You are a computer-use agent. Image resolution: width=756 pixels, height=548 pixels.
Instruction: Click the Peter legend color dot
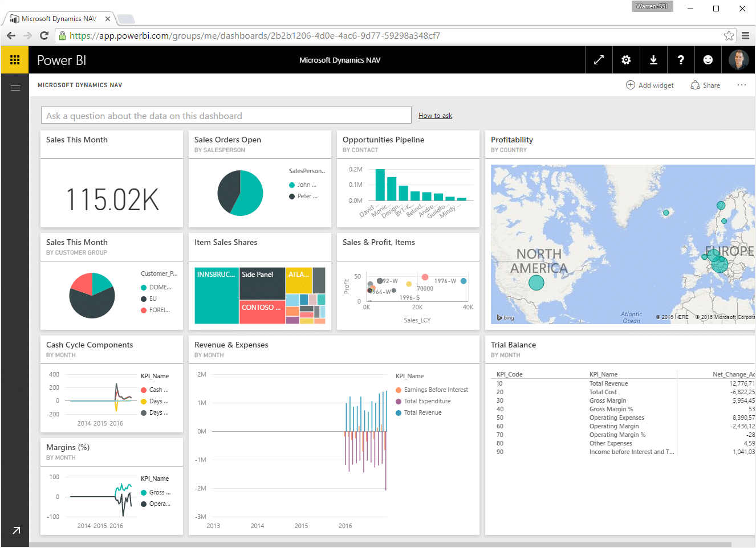click(x=292, y=196)
